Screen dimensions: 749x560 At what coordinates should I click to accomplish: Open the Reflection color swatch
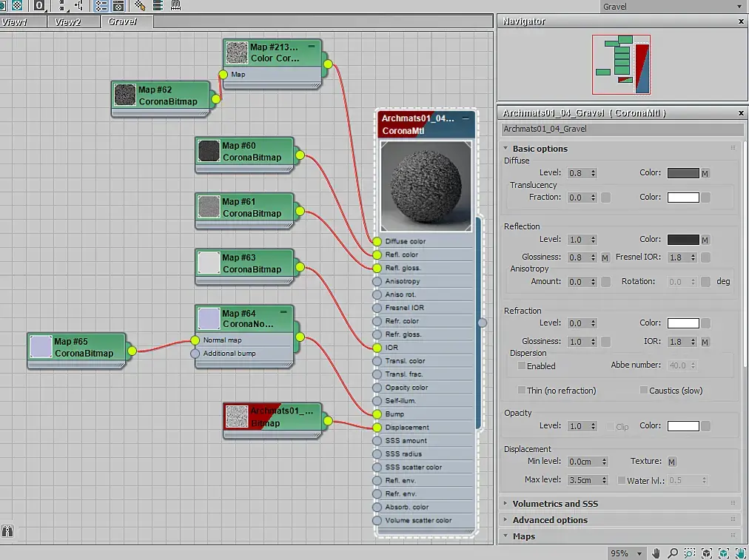(682, 240)
